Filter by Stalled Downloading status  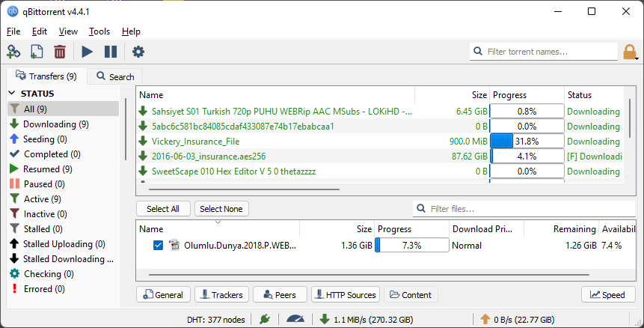[x=64, y=259]
